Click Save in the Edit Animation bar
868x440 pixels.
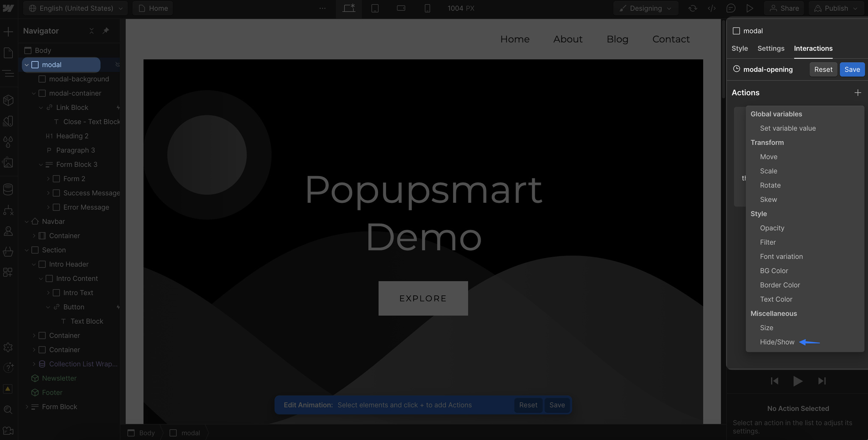557,405
